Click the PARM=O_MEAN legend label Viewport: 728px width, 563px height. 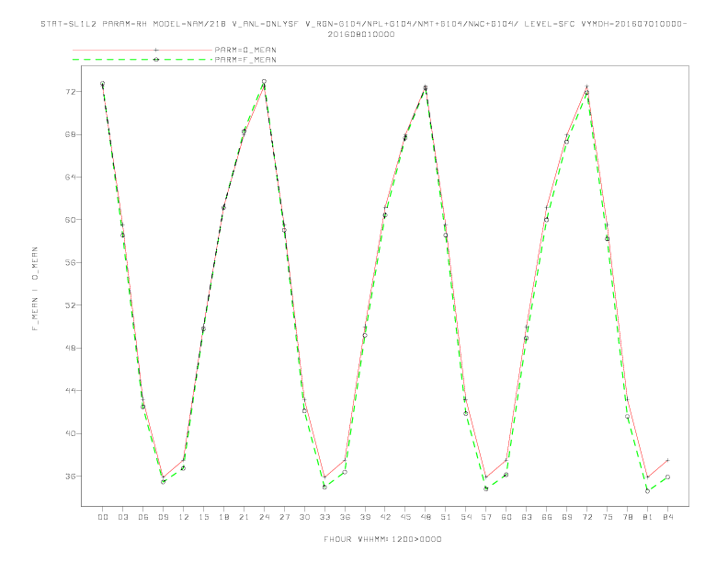(245, 50)
